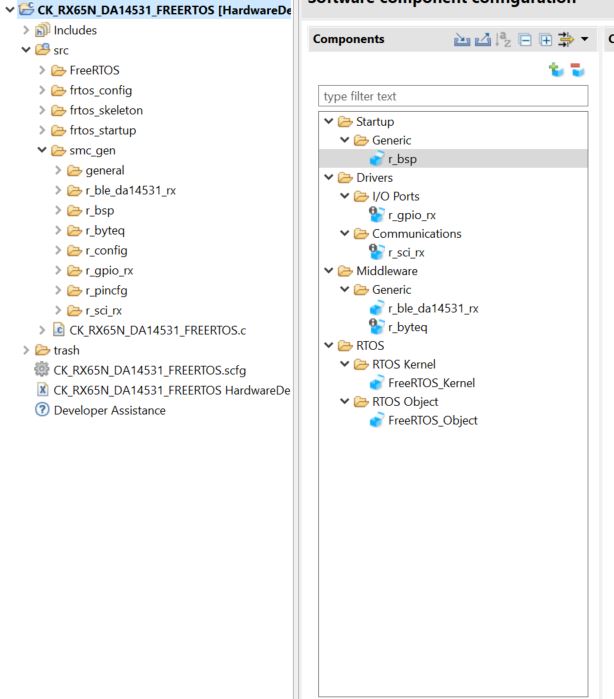The width and height of the screenshot is (614, 699).
Task: Expand the r_bsp folder in project tree
Action: [x=58, y=210]
